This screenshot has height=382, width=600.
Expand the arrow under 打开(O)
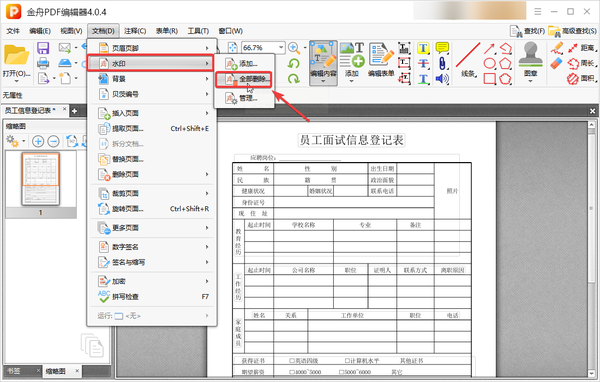(x=16, y=81)
